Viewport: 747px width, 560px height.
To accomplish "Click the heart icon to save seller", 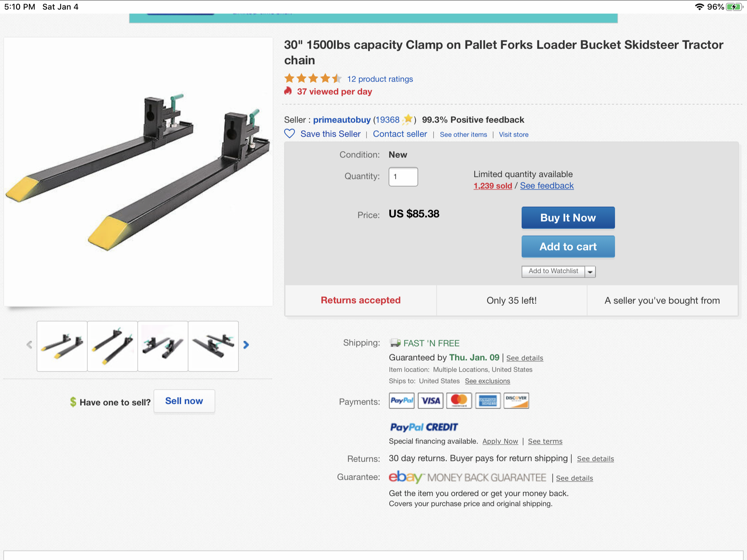I will pyautogui.click(x=290, y=134).
